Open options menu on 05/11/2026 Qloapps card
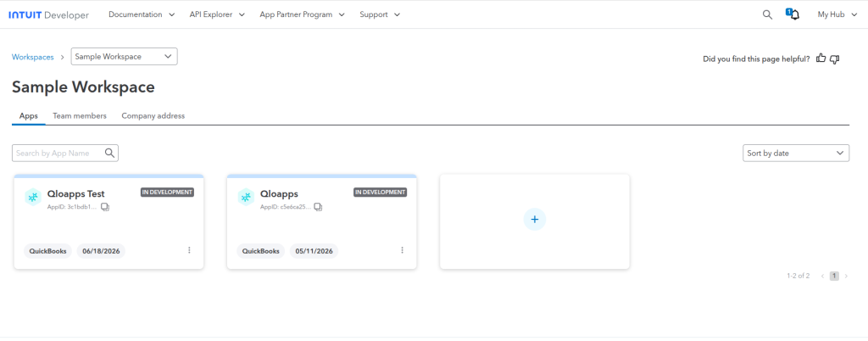868x341 pixels. [x=403, y=250]
